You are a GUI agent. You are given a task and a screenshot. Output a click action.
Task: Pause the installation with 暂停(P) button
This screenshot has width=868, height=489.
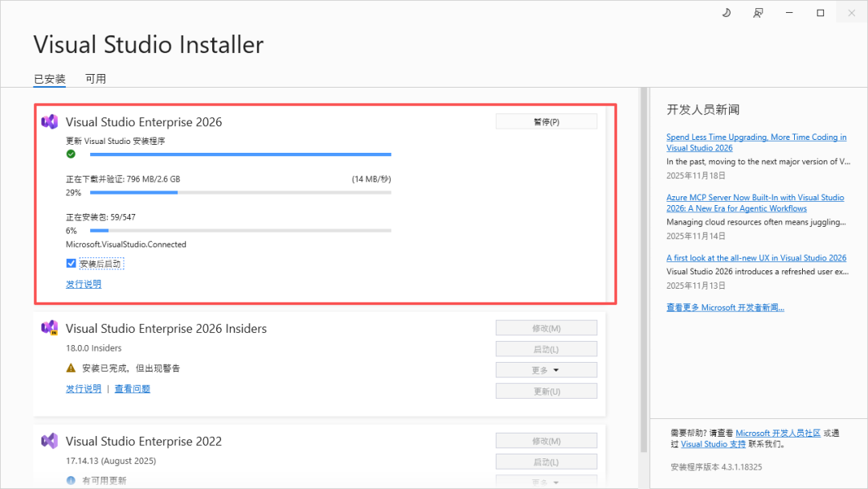(x=546, y=121)
